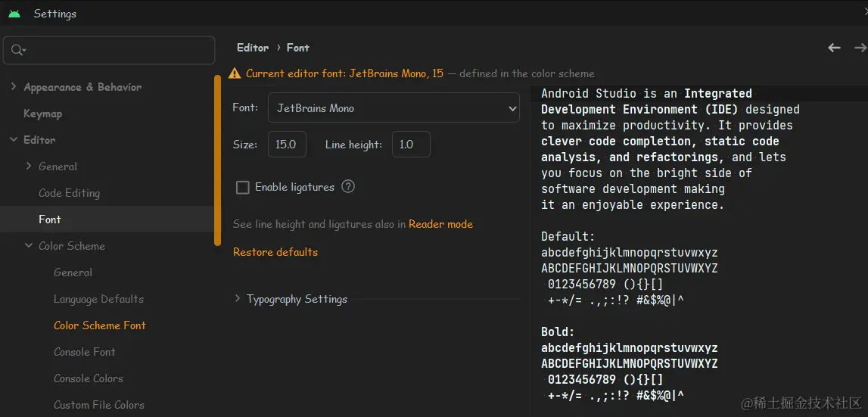
Task: Open the Font dropdown showing JetBrains Mono
Action: coord(394,108)
